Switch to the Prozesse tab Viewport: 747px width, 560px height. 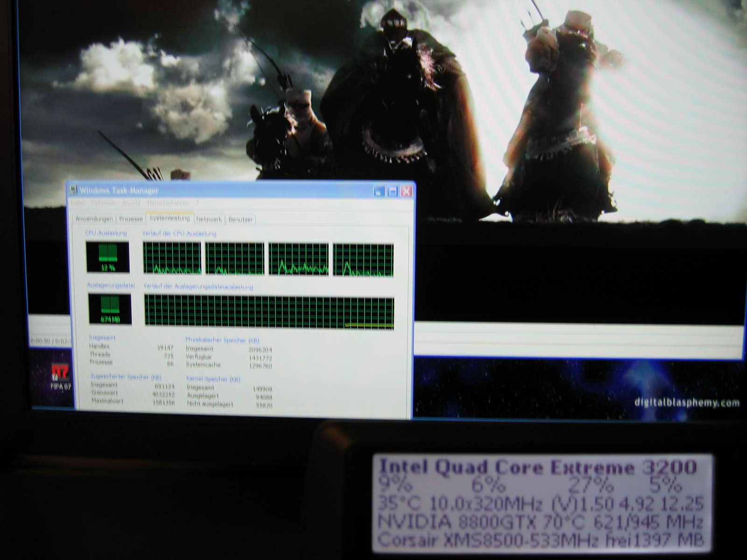click(131, 219)
